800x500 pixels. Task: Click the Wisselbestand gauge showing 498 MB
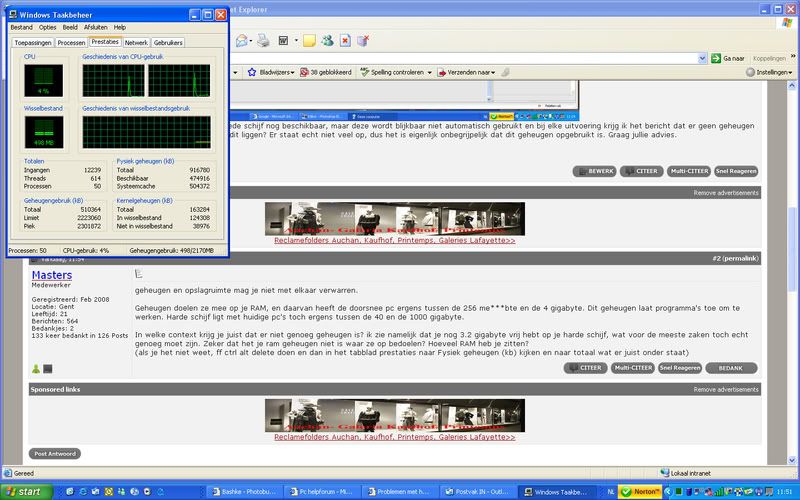point(43,132)
